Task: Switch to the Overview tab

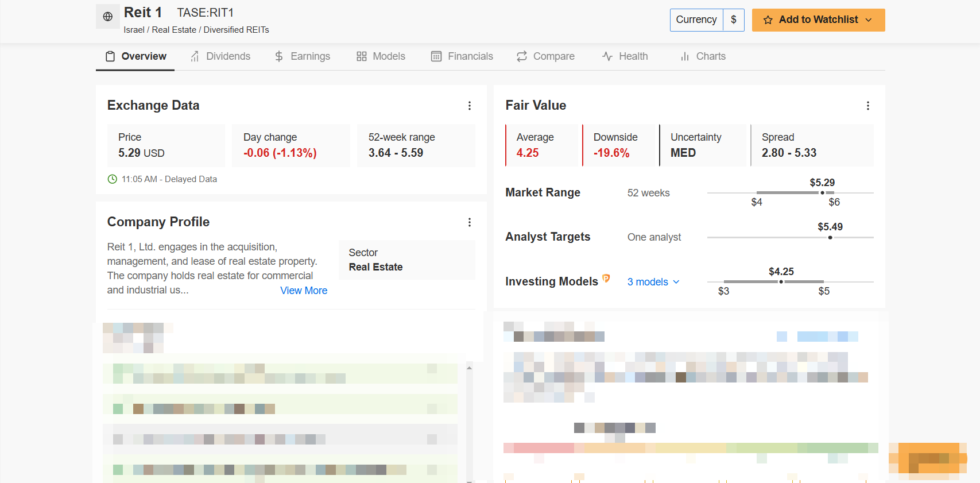Action: [x=135, y=56]
